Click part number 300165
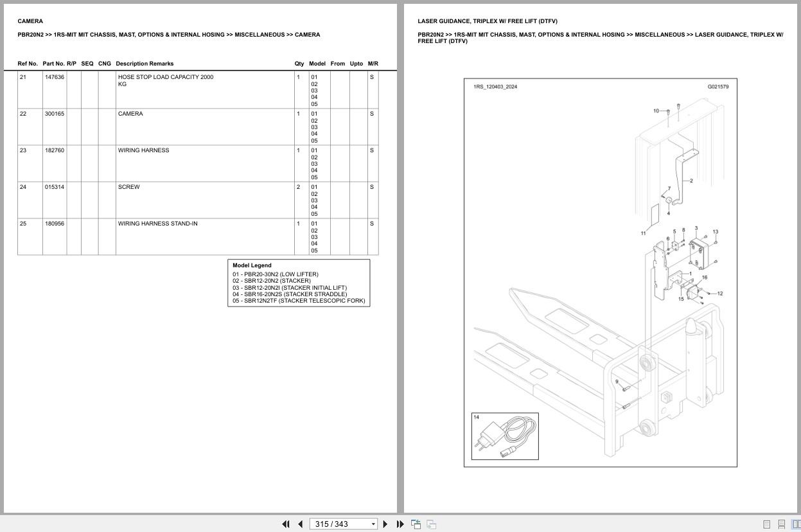This screenshot has width=801, height=532. coord(55,114)
